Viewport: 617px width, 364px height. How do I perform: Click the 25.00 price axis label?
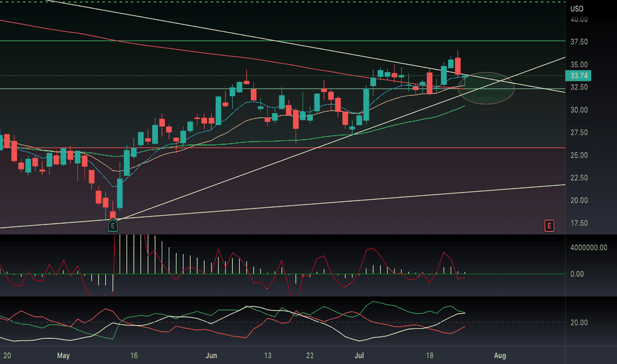pyautogui.click(x=579, y=155)
